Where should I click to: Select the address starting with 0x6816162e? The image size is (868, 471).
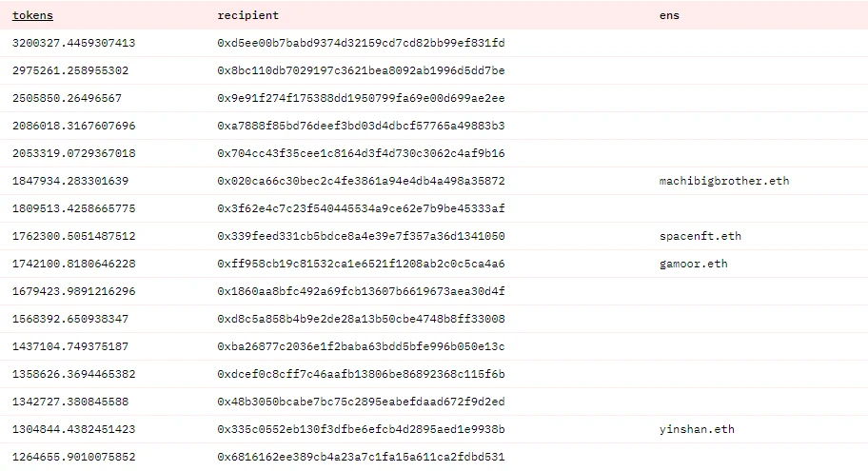361,457
